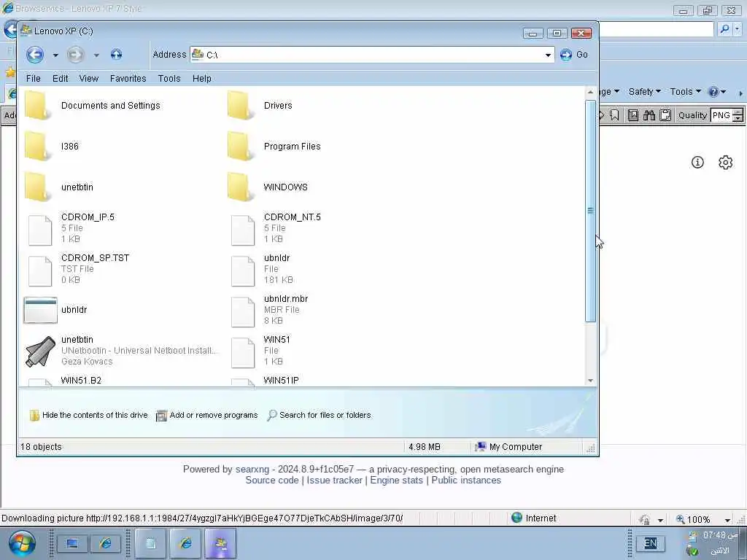Select the WIN51.B2 file name
The image size is (747, 560).
click(81, 381)
